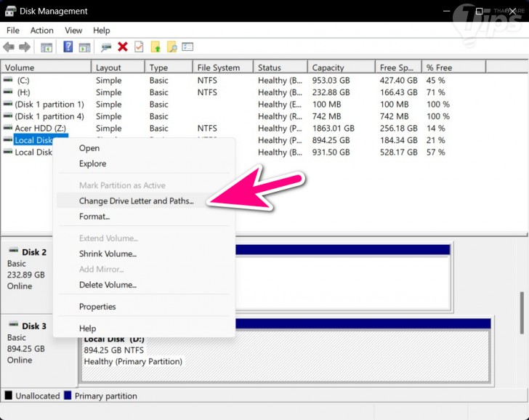This screenshot has height=420, width=529.
Task: Select Shrink Volume from context menu
Action: (x=108, y=254)
